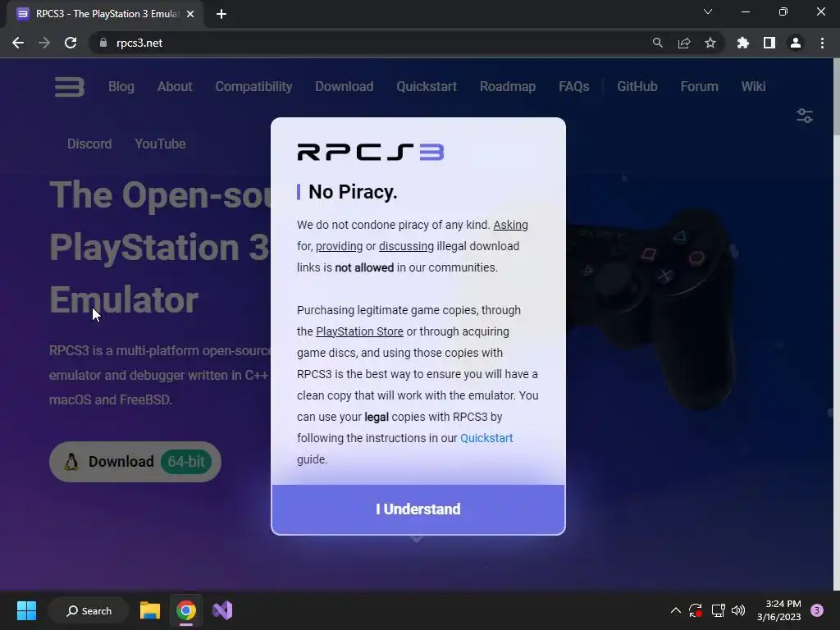Click the Chrome taskbar icon
The width and height of the screenshot is (840, 630).
[186, 610]
